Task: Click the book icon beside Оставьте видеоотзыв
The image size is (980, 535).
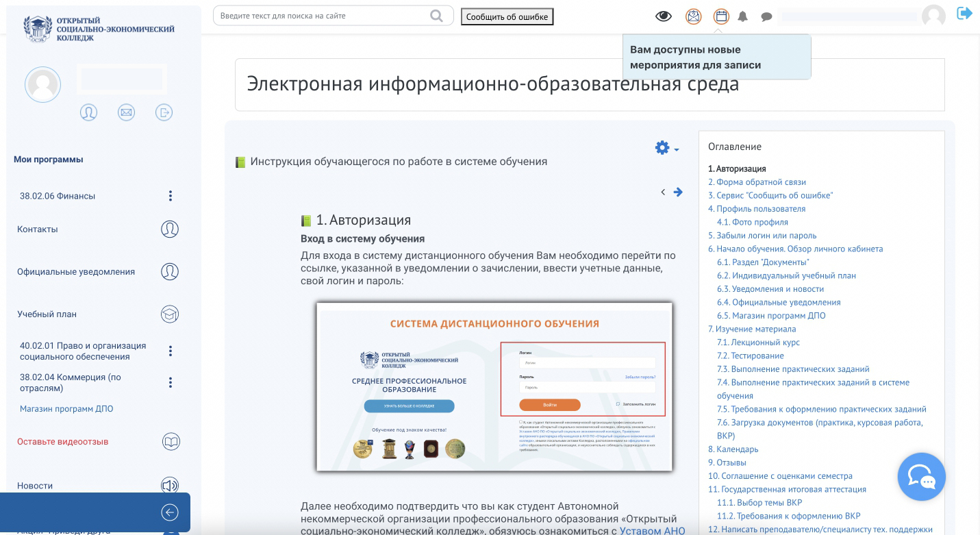Action: pyautogui.click(x=171, y=442)
